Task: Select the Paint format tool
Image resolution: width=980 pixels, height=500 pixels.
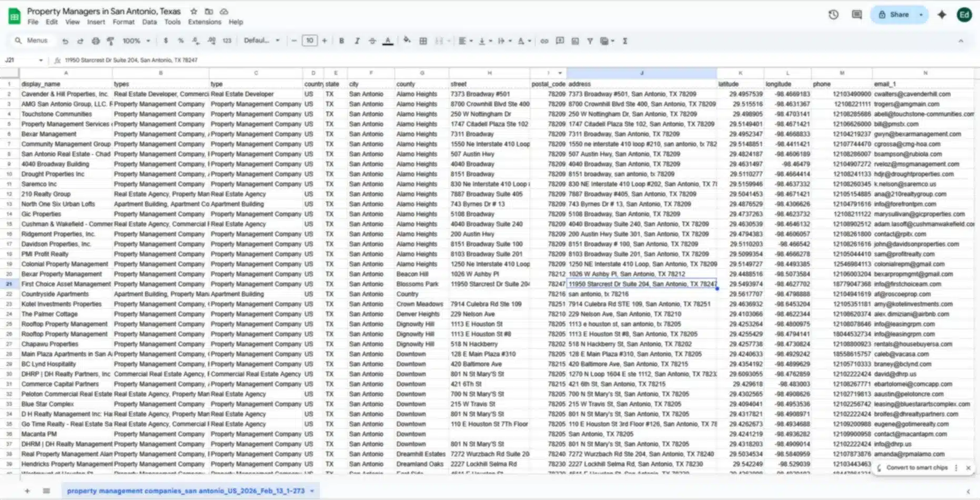Action: [110, 41]
